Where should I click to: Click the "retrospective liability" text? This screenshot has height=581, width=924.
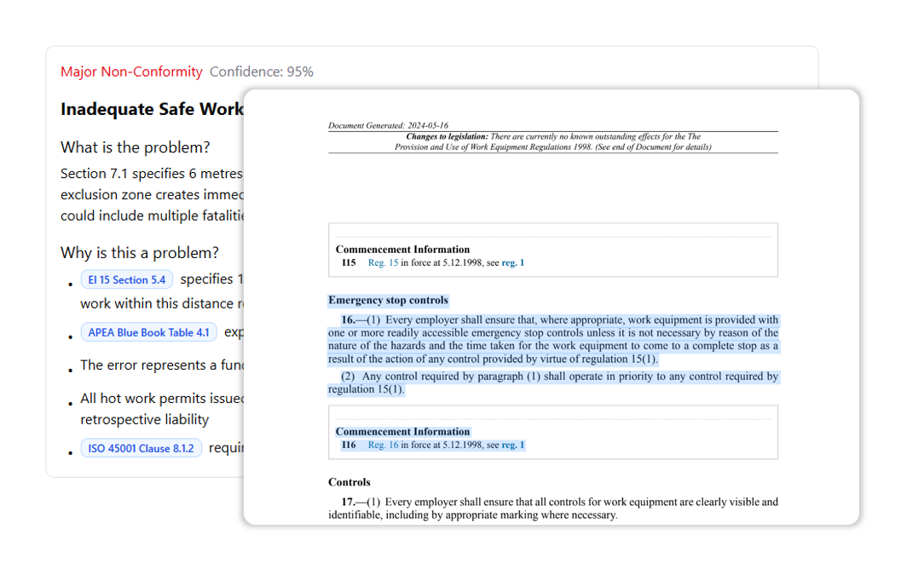point(144,420)
